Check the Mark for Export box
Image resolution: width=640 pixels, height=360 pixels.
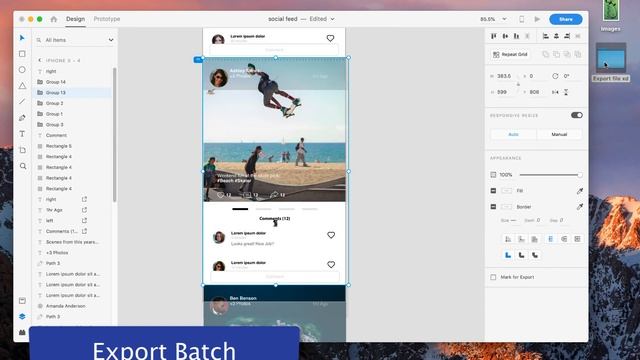coord(493,277)
